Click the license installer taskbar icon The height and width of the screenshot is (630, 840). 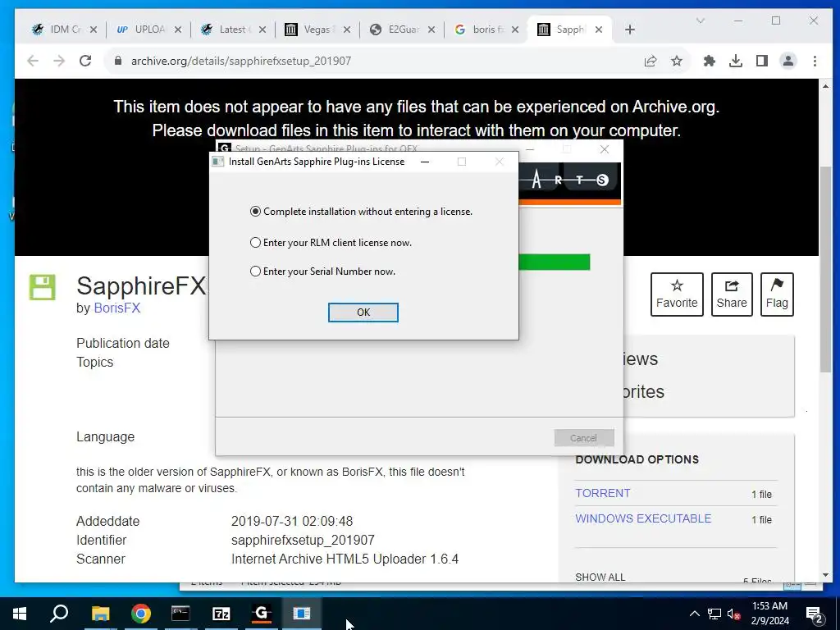tap(302, 614)
